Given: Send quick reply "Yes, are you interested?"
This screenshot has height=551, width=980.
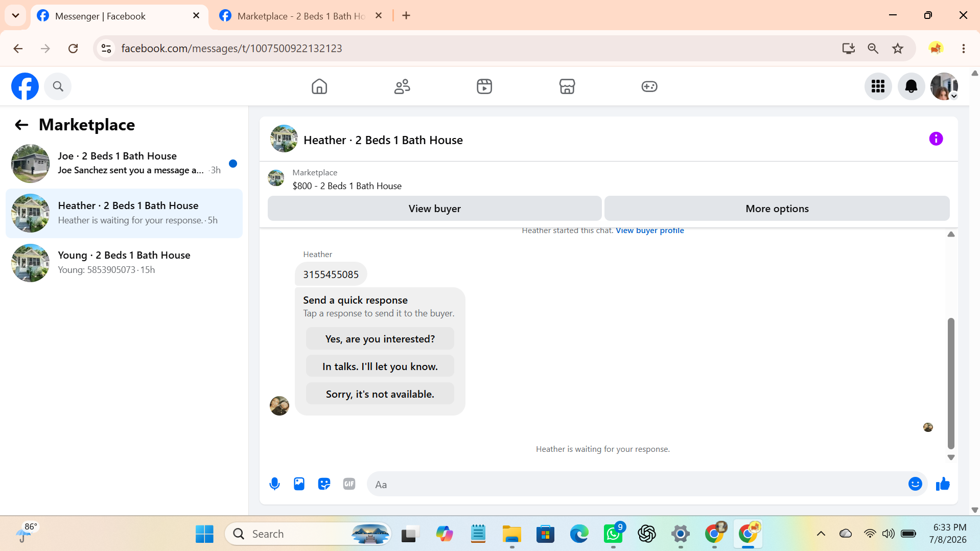Looking at the screenshot, I should [x=380, y=339].
